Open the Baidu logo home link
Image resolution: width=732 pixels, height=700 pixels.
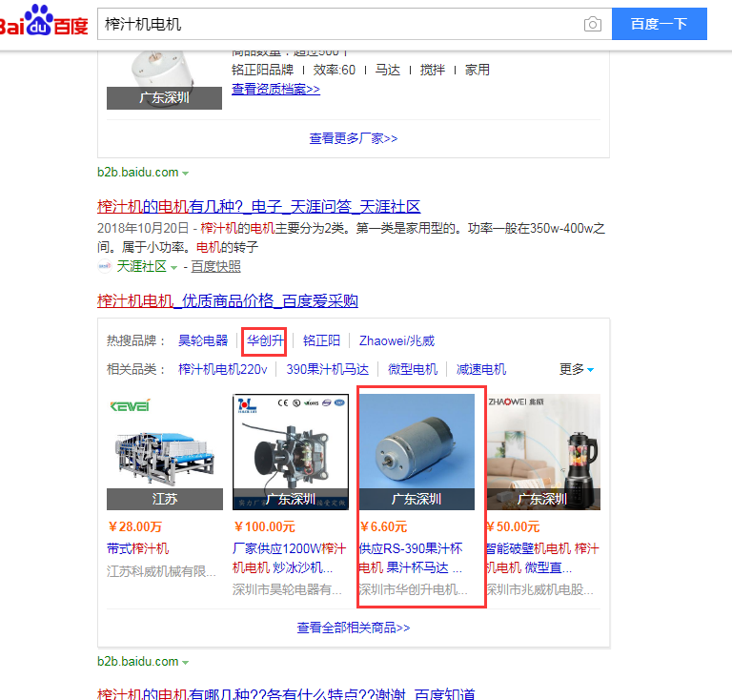coord(44,21)
